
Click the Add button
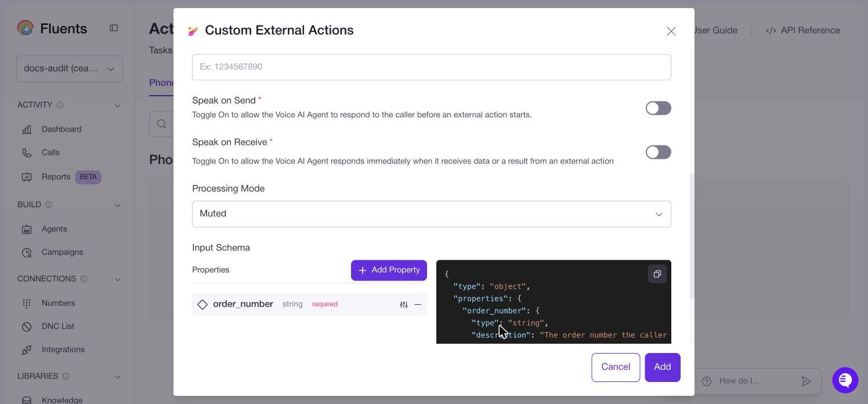click(x=662, y=367)
